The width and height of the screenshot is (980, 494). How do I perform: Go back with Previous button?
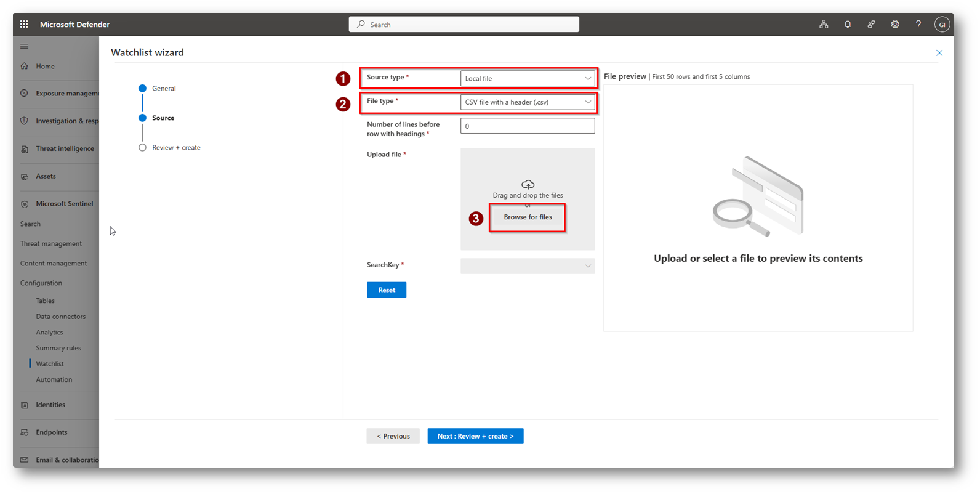tap(393, 437)
